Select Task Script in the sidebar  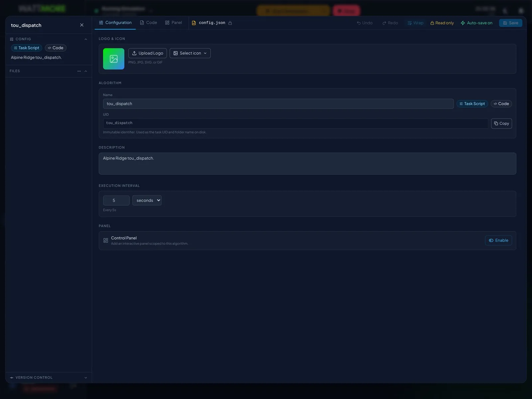click(x=27, y=48)
